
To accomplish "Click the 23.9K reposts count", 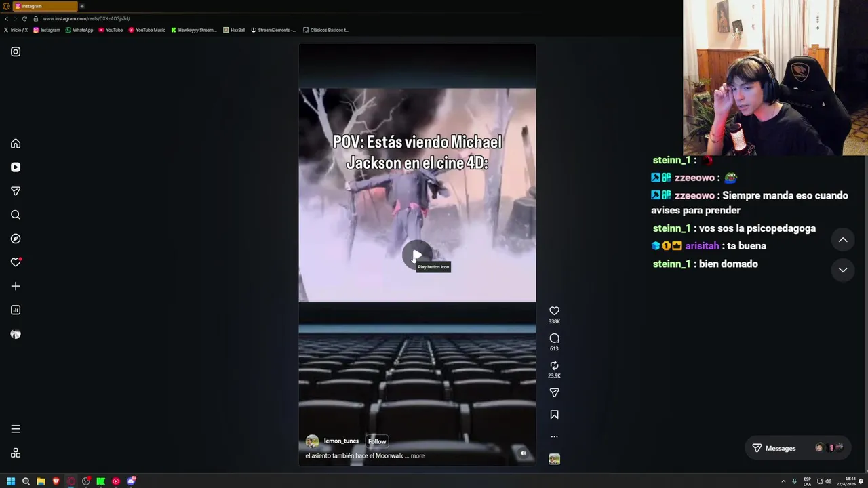I will 554,375.
